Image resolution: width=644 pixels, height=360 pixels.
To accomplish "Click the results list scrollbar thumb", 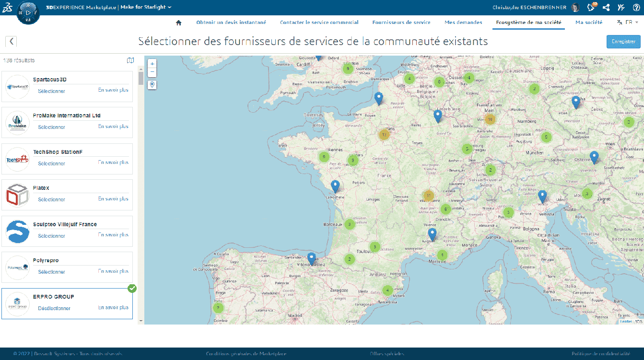I will (x=141, y=78).
